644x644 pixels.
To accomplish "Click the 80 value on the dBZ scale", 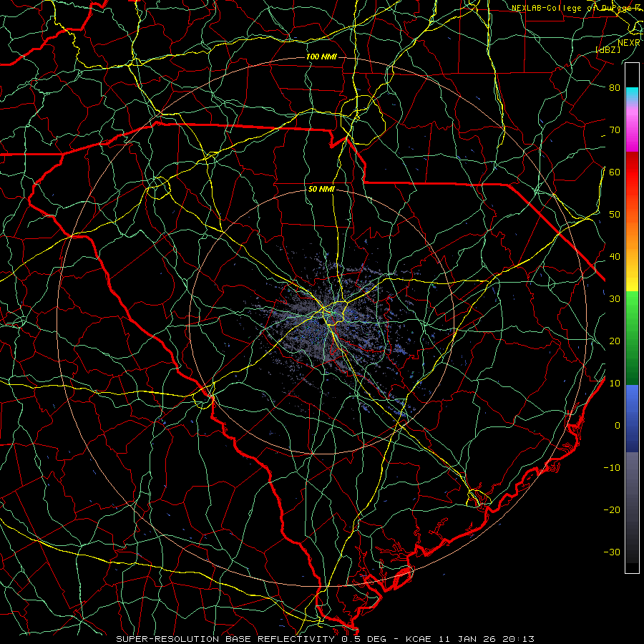I will coord(615,88).
